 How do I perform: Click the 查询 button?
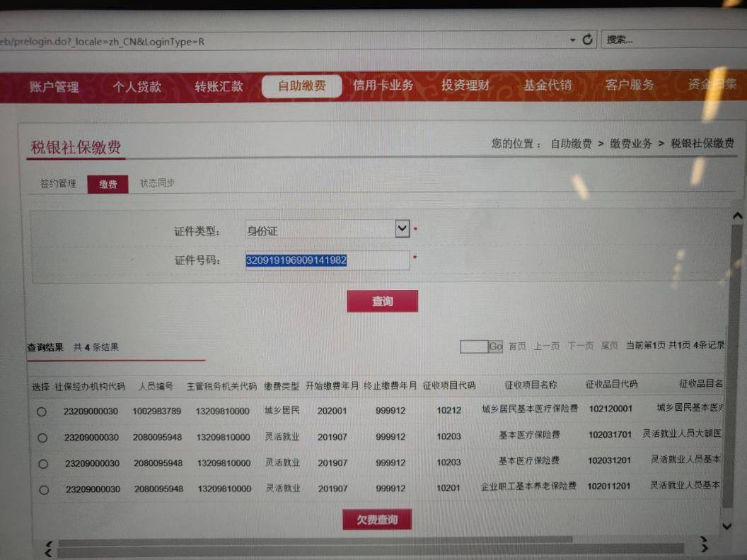[x=383, y=301]
